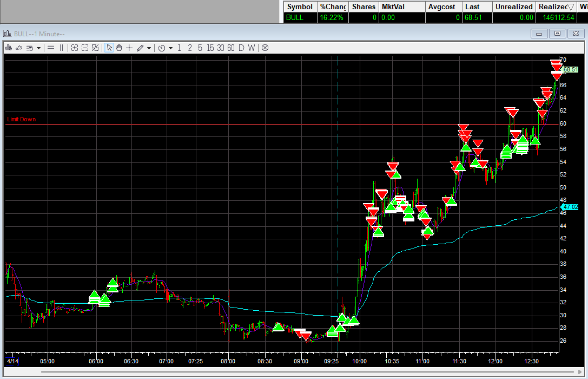Select the arrow pointer tool
This screenshot has height=379, width=588.
click(x=109, y=48)
